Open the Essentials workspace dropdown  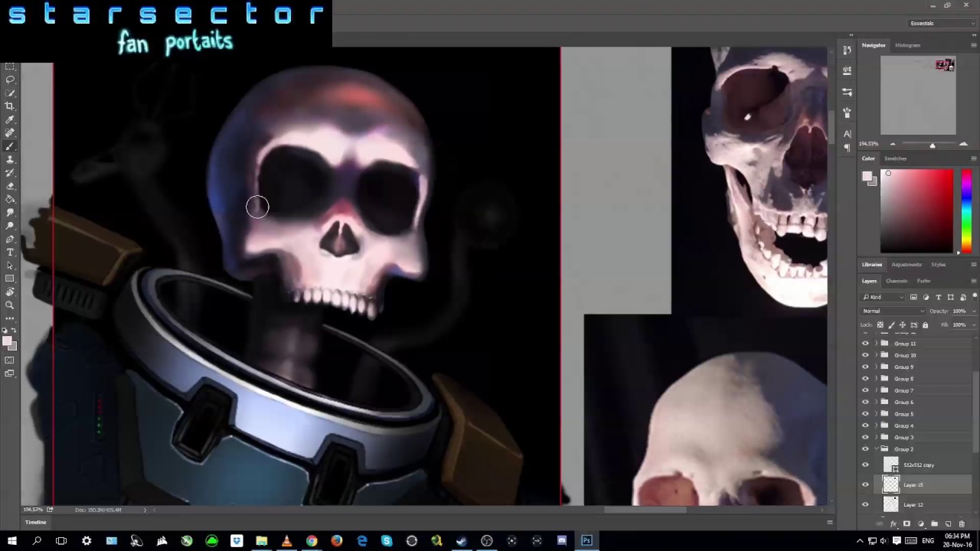941,23
